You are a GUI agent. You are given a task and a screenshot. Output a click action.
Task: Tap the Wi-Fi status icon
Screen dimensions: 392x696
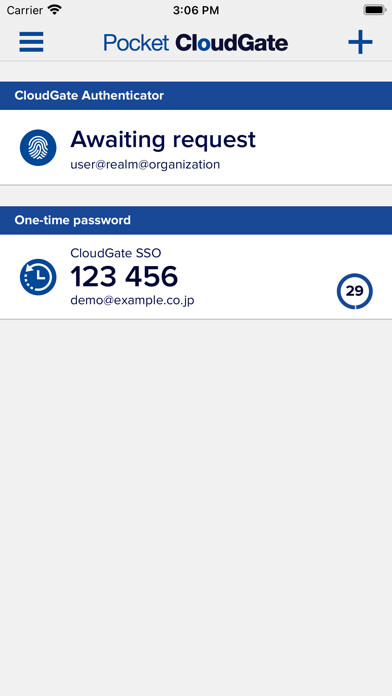(55, 10)
